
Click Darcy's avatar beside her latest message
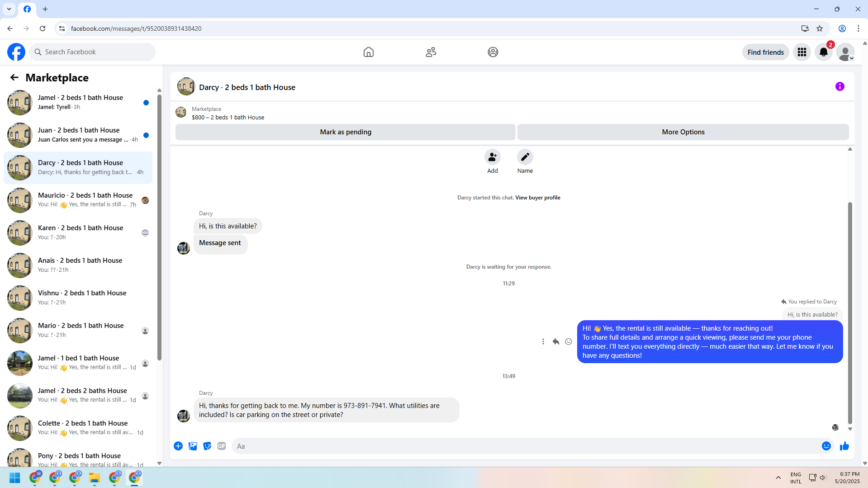click(x=184, y=416)
